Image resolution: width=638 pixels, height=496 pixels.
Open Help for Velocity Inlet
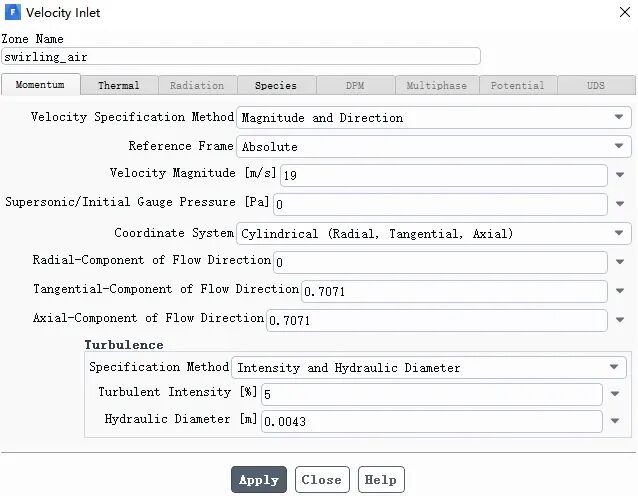pos(380,480)
